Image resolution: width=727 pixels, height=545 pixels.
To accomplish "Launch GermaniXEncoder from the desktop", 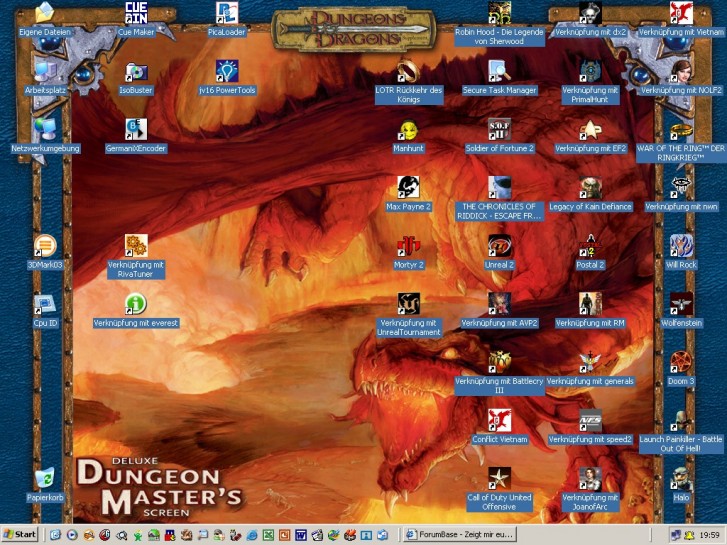I will [136, 129].
